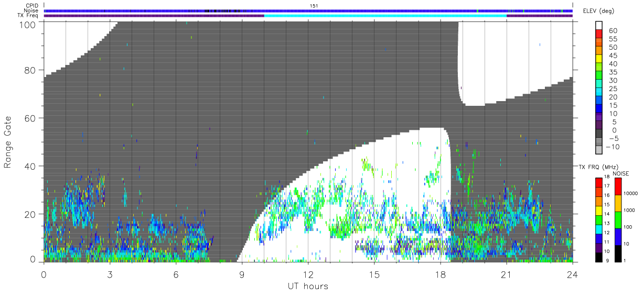Image resolution: width=644 pixels, height=297 pixels.
Task: Click the 3 tick label on UT hours axis
Action: point(110,274)
